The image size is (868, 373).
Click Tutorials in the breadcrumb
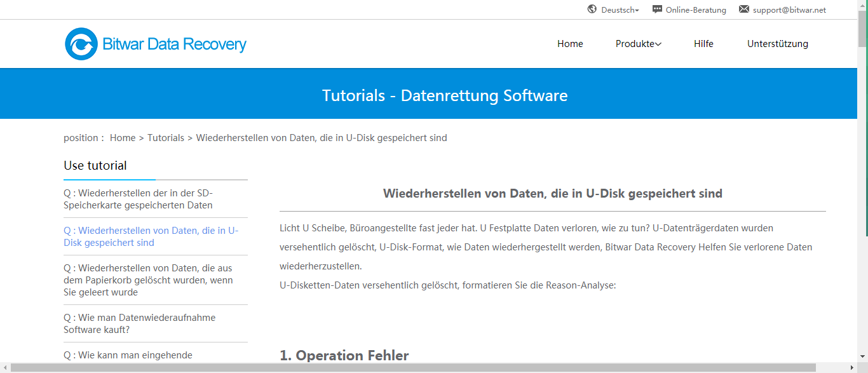pyautogui.click(x=166, y=138)
